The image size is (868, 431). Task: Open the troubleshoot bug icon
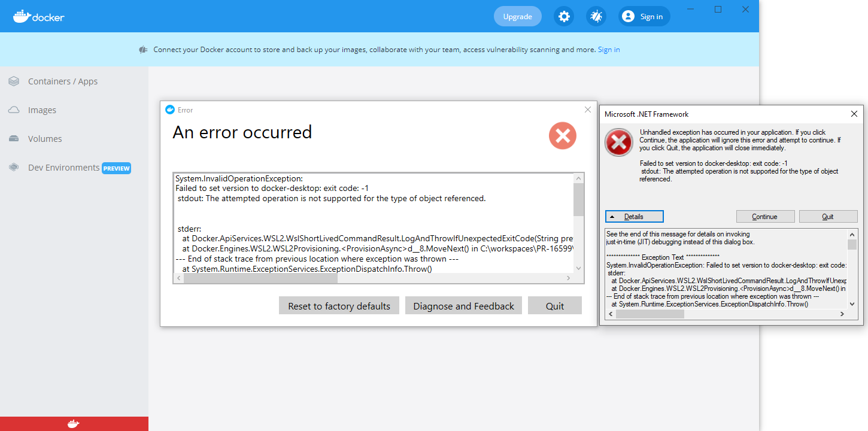[x=596, y=17]
